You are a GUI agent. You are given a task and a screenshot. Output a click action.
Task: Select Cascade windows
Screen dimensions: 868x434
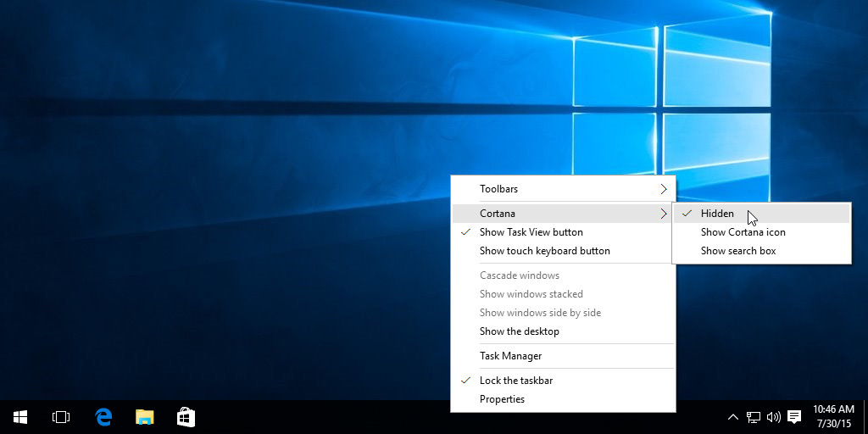[564, 275]
